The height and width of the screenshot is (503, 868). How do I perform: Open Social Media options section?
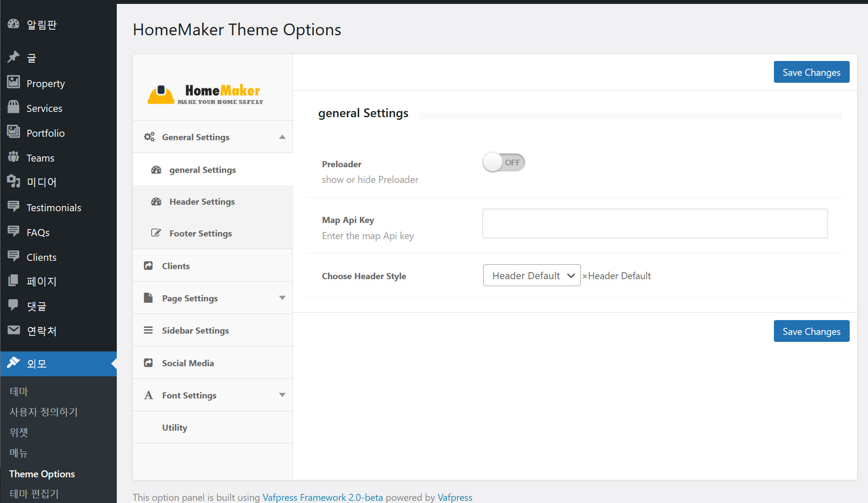click(x=188, y=363)
